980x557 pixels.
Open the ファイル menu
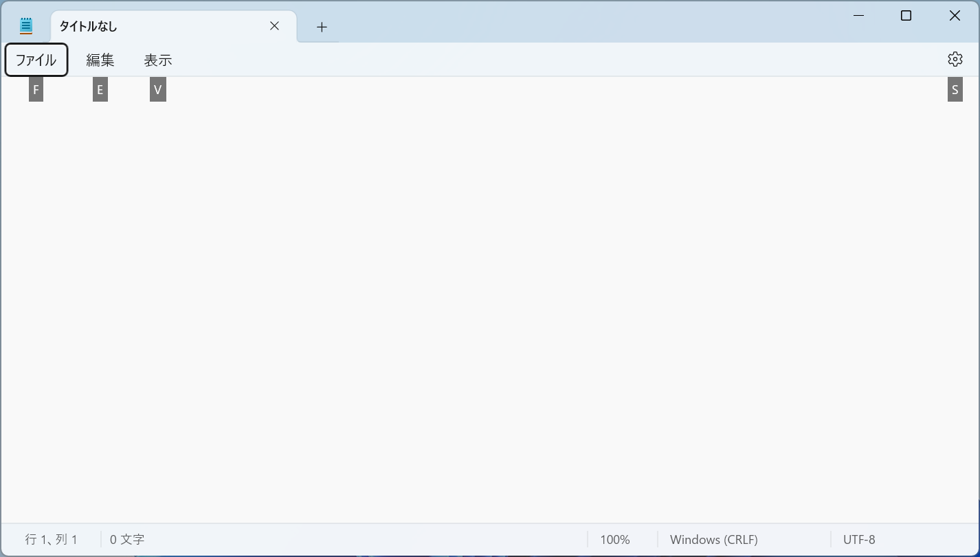(36, 60)
